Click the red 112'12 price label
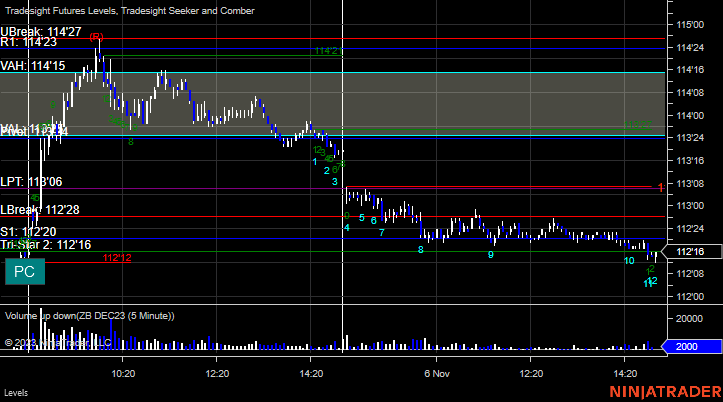Viewport: 723px width, 402px height. (117, 258)
